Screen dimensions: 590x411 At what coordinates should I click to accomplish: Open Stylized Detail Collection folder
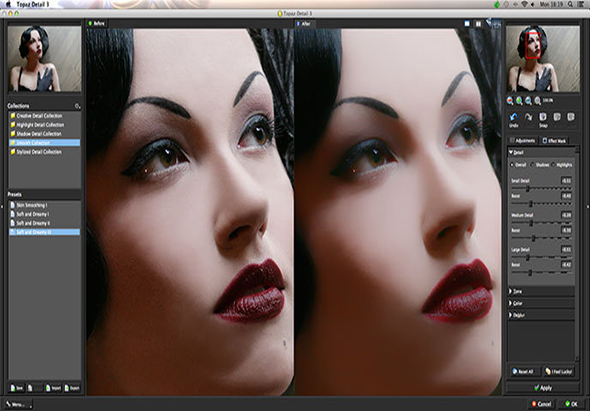(44, 152)
